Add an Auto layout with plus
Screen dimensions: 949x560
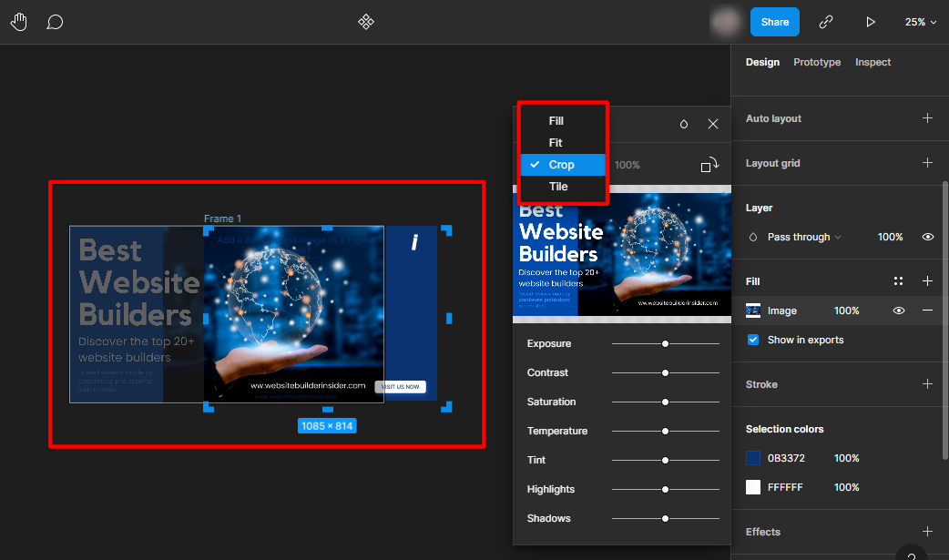point(927,118)
